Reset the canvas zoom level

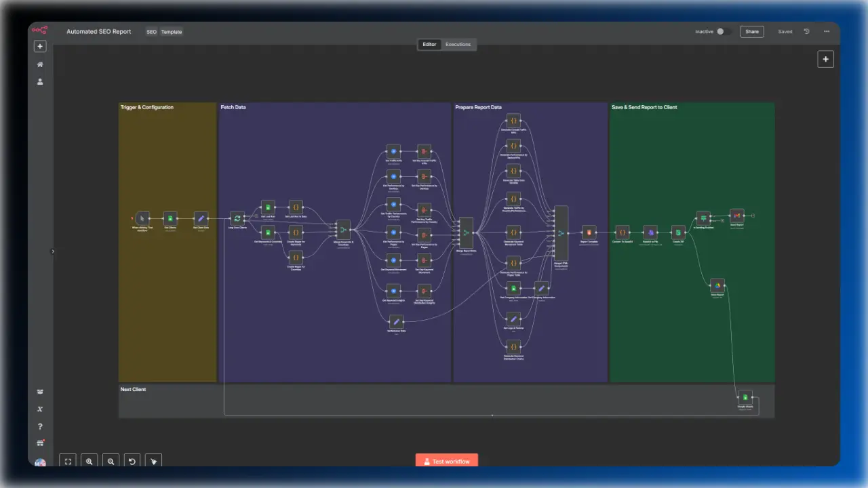click(x=132, y=462)
